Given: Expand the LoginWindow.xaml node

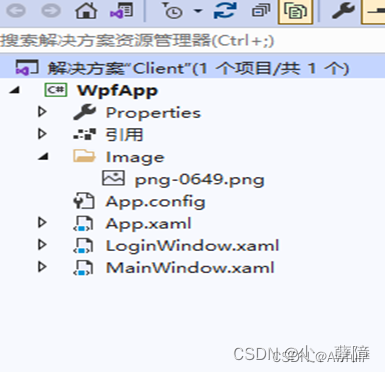Looking at the screenshot, I should pyautogui.click(x=42, y=245).
